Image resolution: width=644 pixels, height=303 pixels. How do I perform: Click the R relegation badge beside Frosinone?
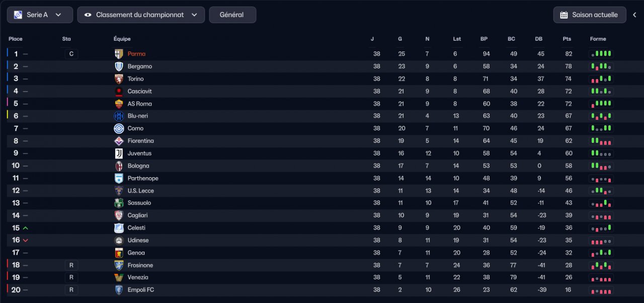point(71,265)
